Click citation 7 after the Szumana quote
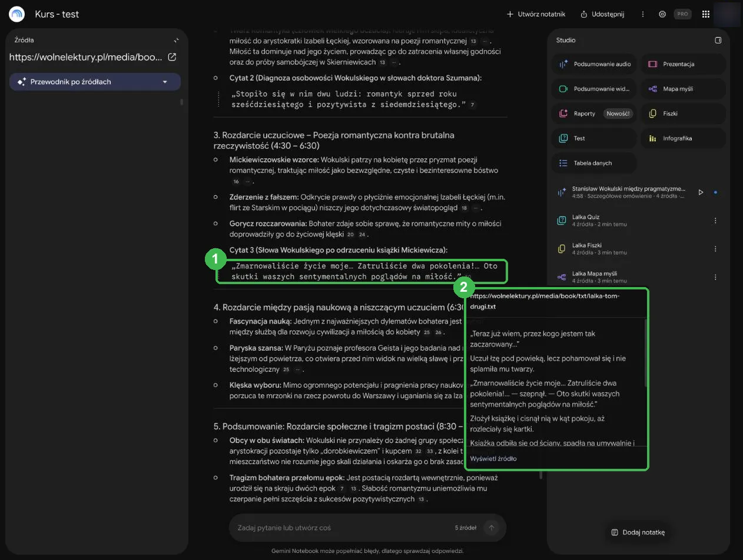743x560 pixels. pyautogui.click(x=472, y=105)
